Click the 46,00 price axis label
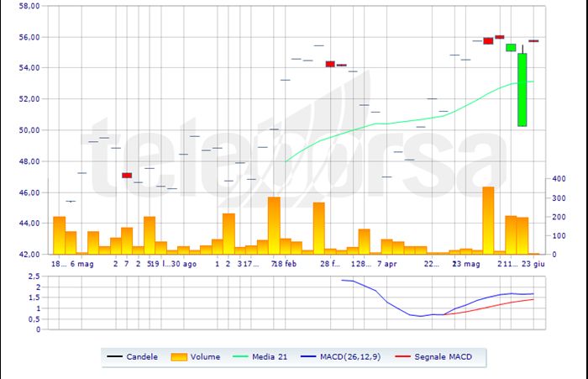This screenshot has width=588, height=379. [x=29, y=192]
